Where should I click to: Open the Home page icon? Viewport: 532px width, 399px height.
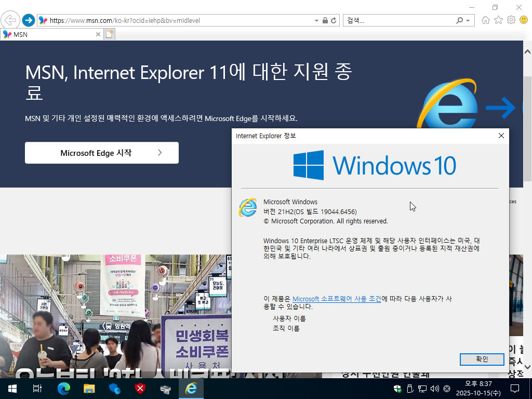click(486, 20)
